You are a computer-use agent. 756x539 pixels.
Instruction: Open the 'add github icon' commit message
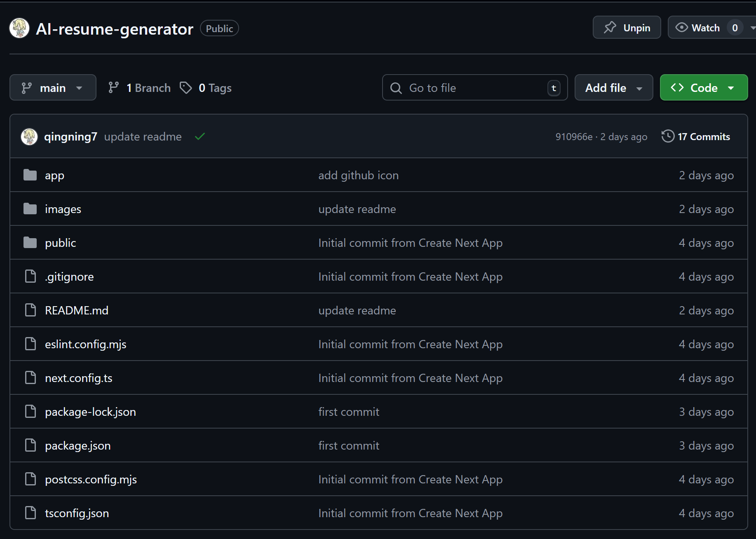pos(358,175)
